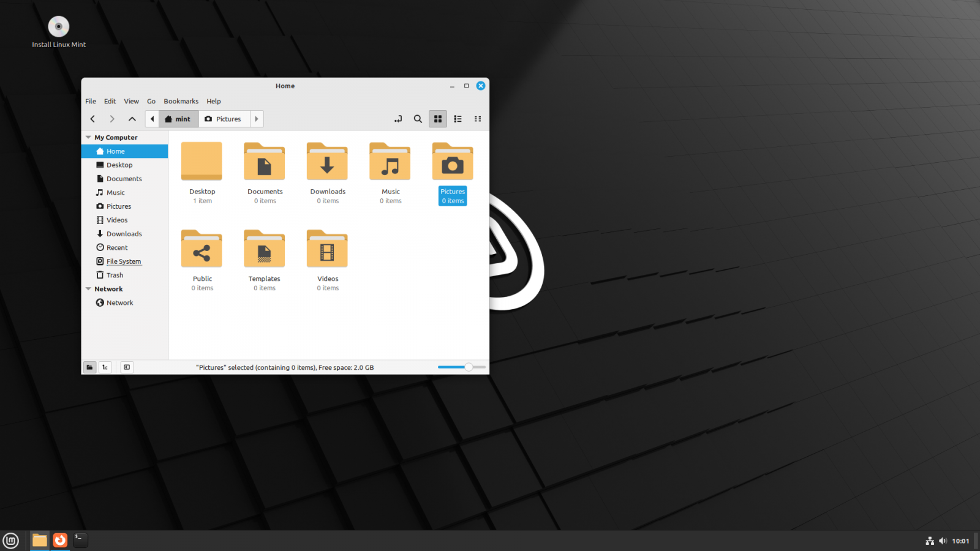Launch Firefox from the taskbar

click(59, 540)
